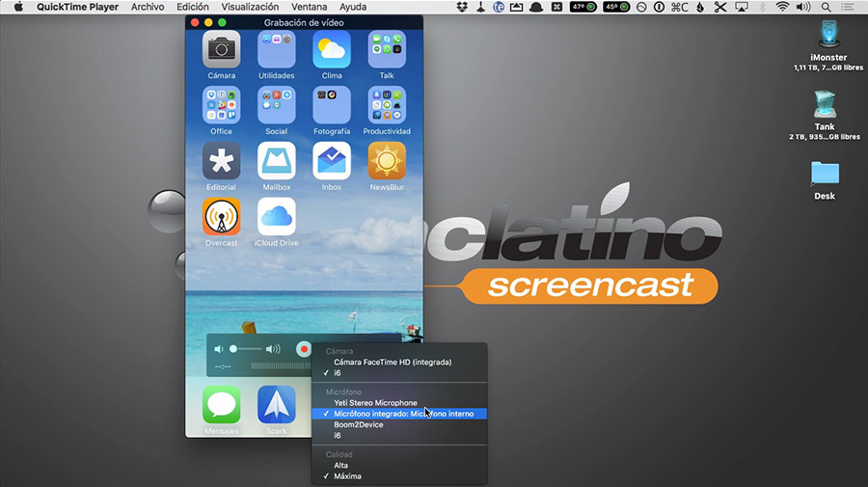Open the Cámara app icon
Viewport: 868px width, 487px height.
click(222, 50)
